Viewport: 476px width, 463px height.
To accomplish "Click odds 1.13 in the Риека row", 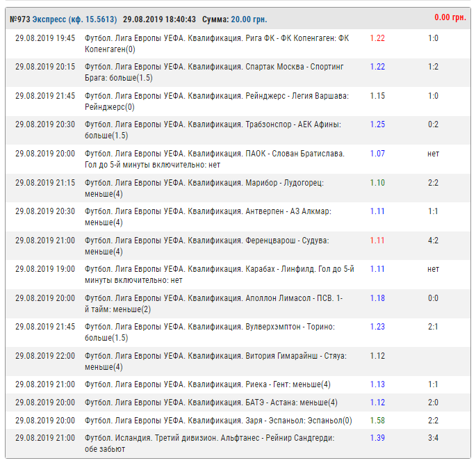I will tap(377, 384).
